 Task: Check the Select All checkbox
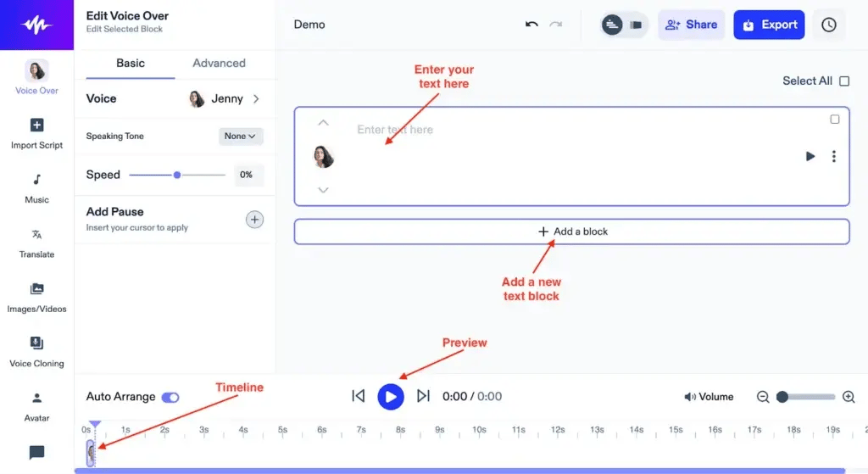844,81
